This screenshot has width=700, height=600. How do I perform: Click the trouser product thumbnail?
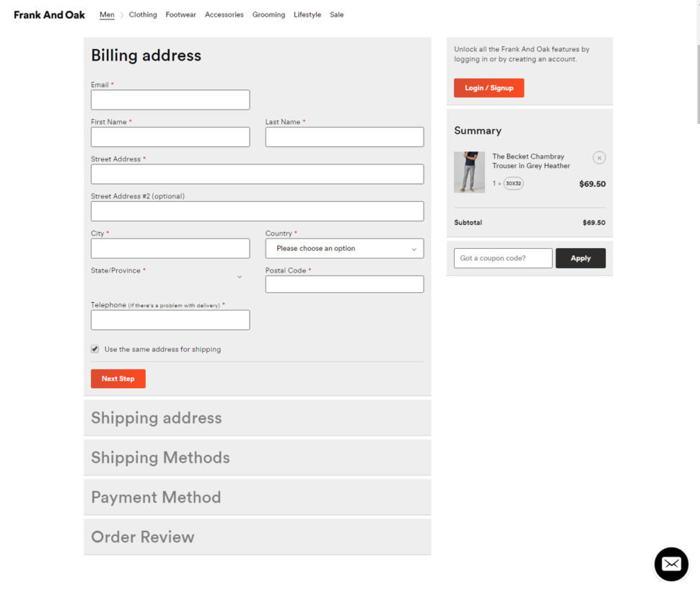(x=469, y=172)
